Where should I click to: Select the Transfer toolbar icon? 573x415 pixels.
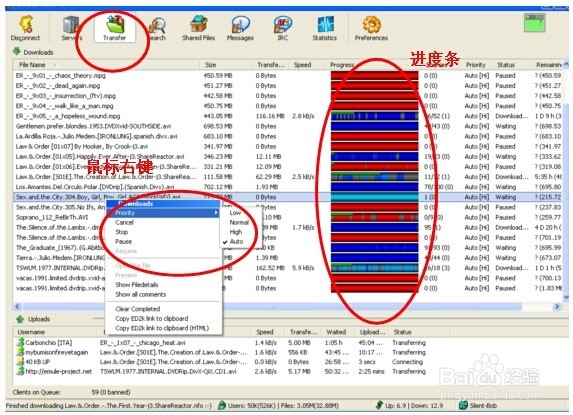pos(114,28)
